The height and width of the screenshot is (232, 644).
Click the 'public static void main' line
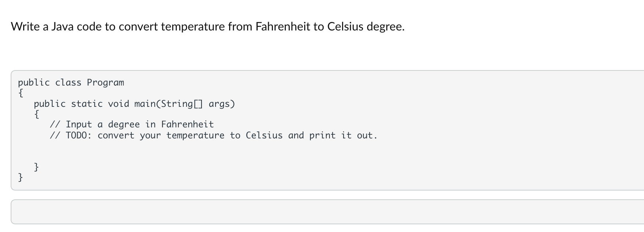[134, 104]
